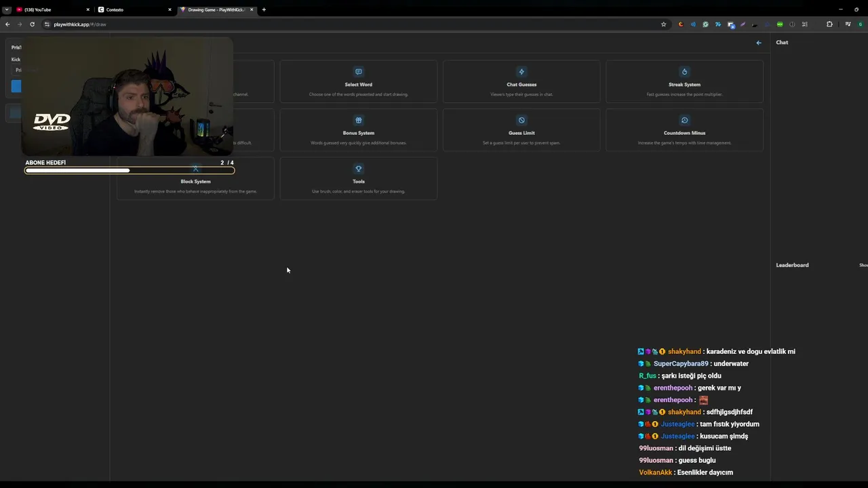Click 'Viewers type their guesses in chat' text
The width and height of the screenshot is (868, 488).
521,94
